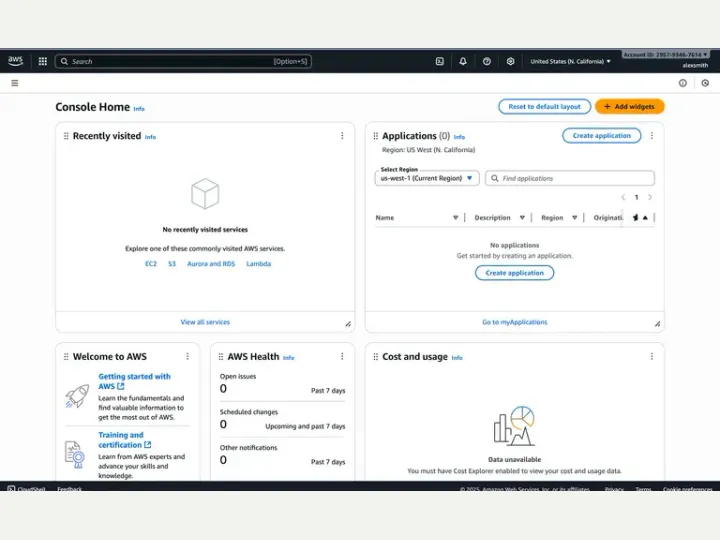Open the S3 service link

coord(172,264)
